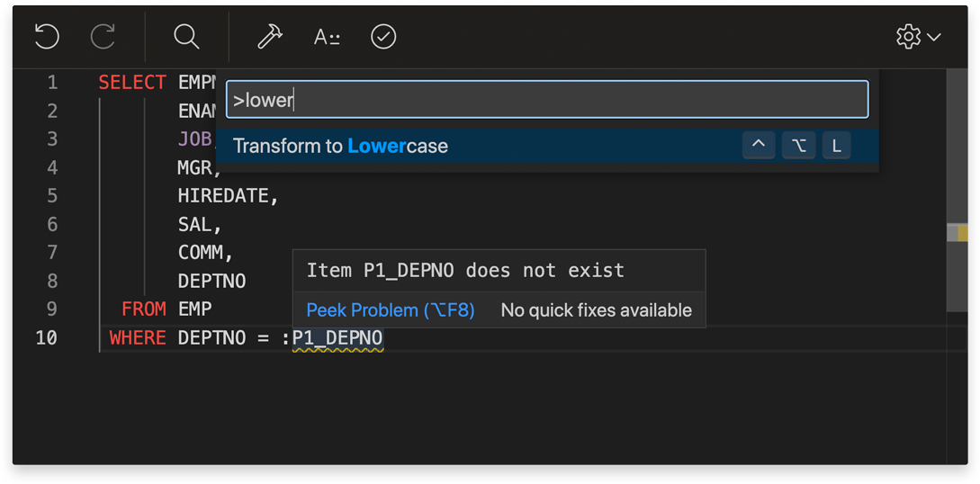Click the Control key shortcut badge
Image resolution: width=980 pixels, height=484 pixels.
pos(759,146)
